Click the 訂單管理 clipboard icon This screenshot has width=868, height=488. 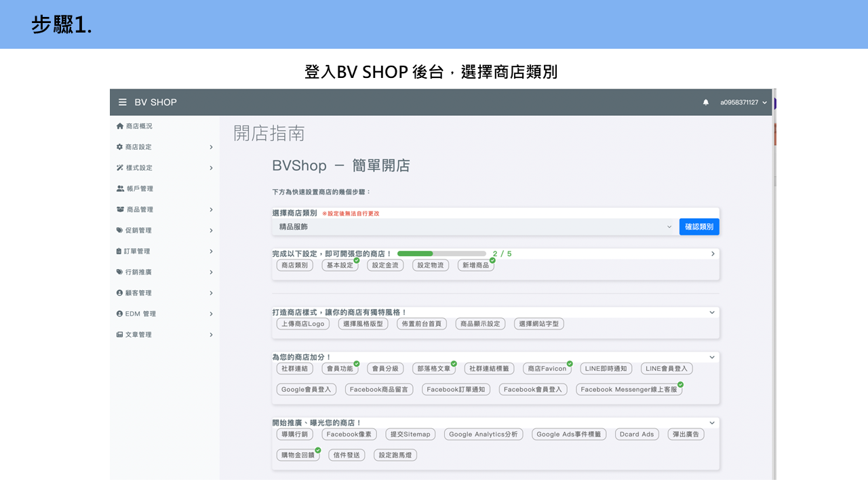pyautogui.click(x=119, y=251)
